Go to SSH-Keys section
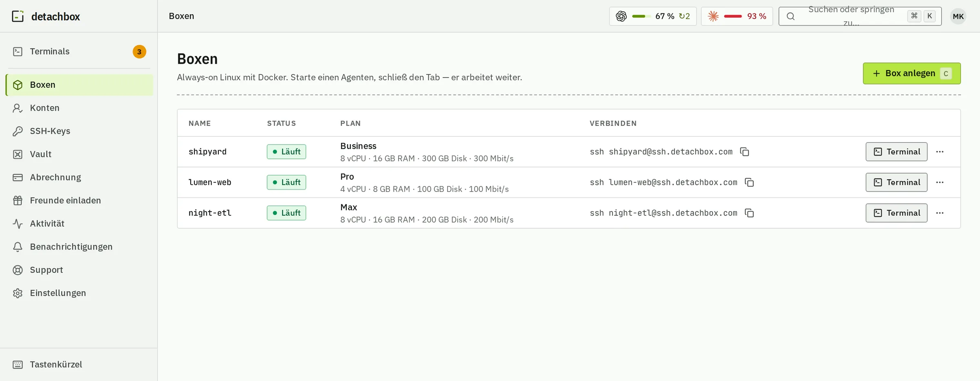980x381 pixels. [79, 131]
